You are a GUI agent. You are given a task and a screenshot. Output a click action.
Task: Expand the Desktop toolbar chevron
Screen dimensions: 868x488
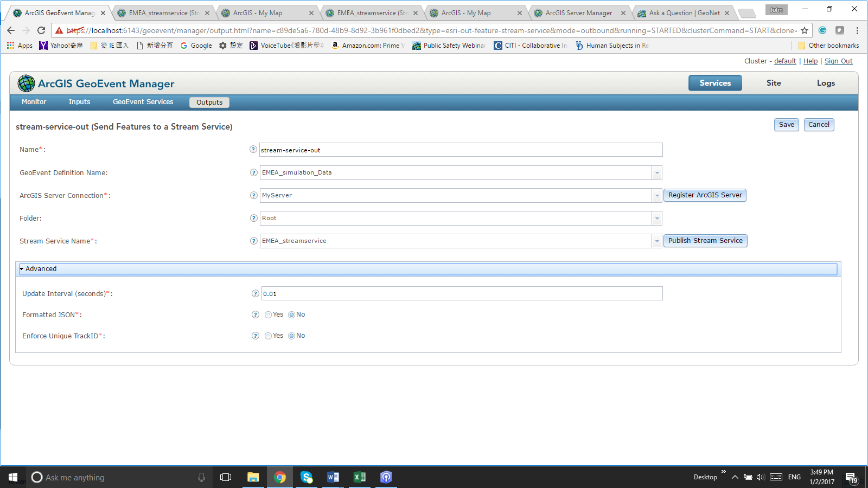point(723,472)
